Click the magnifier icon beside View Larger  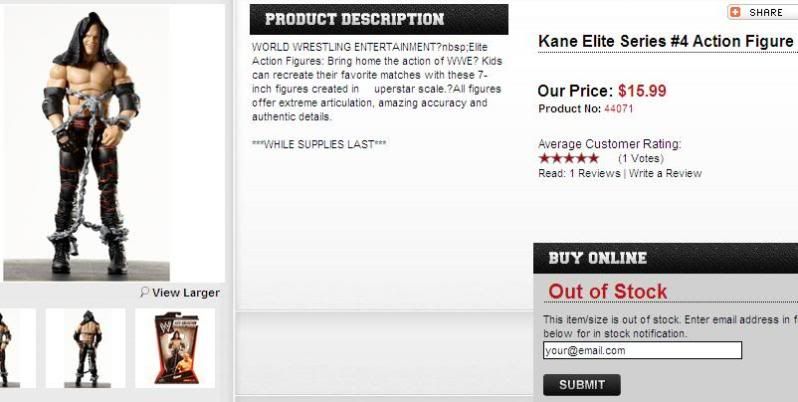145,293
